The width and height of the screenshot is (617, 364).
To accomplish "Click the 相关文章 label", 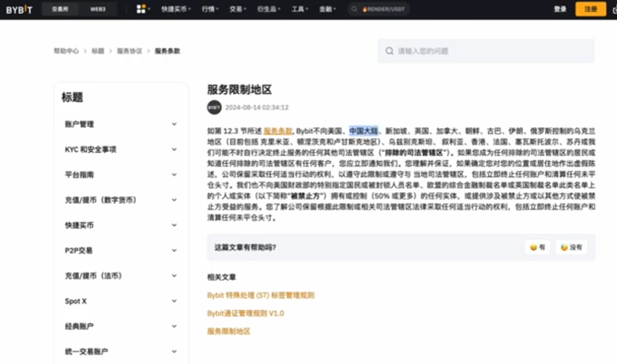I will pyautogui.click(x=221, y=277).
